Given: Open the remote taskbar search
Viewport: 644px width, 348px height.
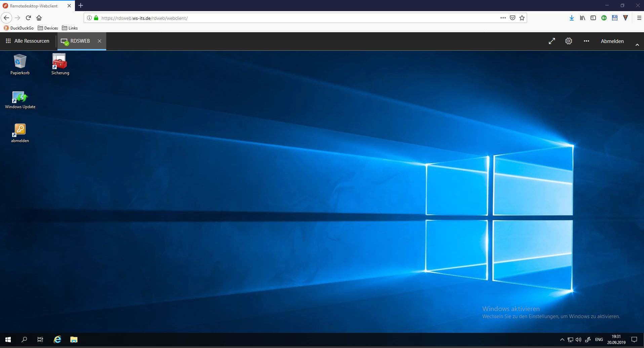Looking at the screenshot, I should click(x=24, y=340).
